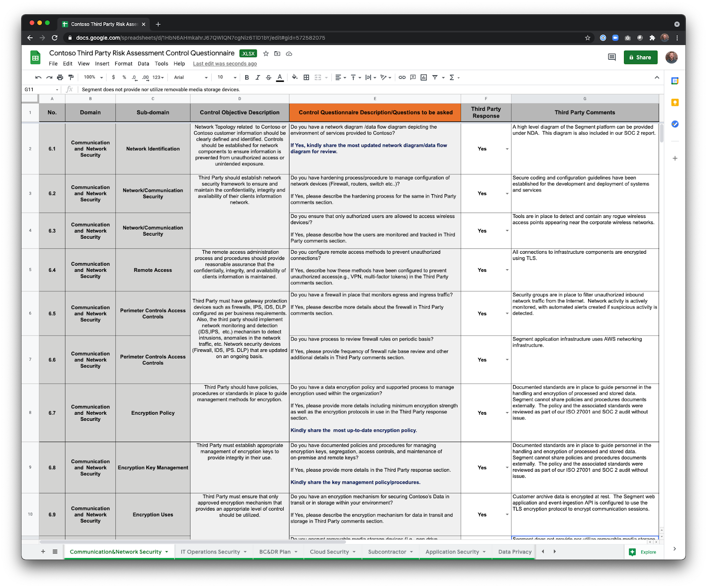This screenshot has width=707, height=588.
Task: Insert a chart from the toolbar
Action: tap(424, 77)
